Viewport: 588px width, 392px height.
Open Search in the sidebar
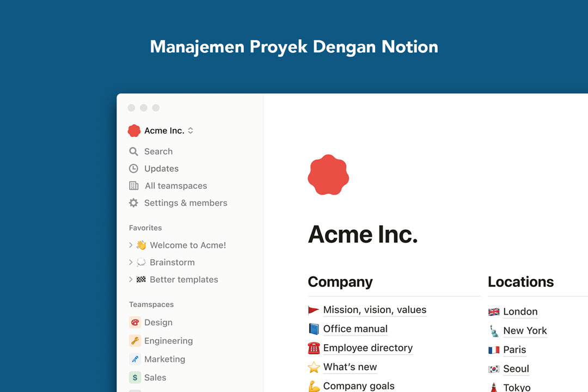point(158,151)
